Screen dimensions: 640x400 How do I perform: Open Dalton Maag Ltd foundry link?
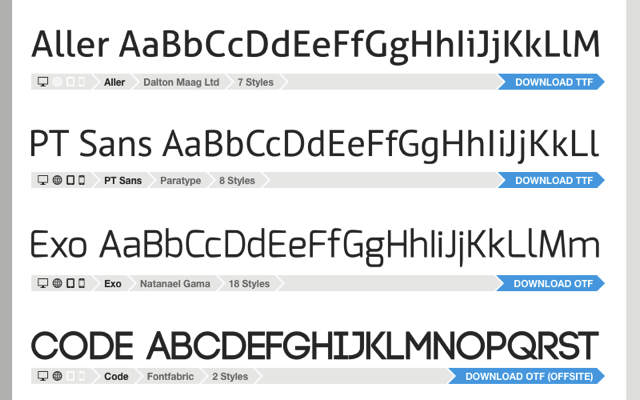[181, 82]
